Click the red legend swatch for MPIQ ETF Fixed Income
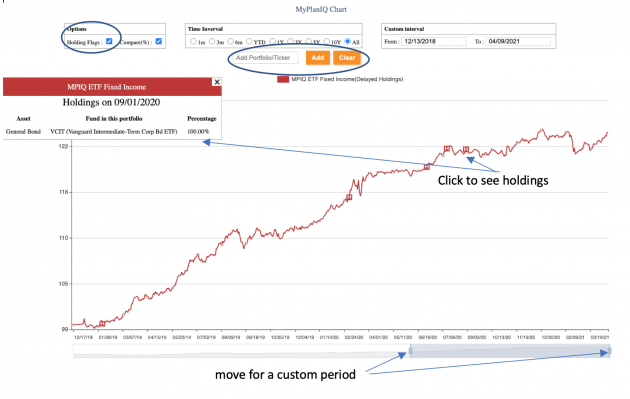The height and width of the screenshot is (399, 630). 283,80
